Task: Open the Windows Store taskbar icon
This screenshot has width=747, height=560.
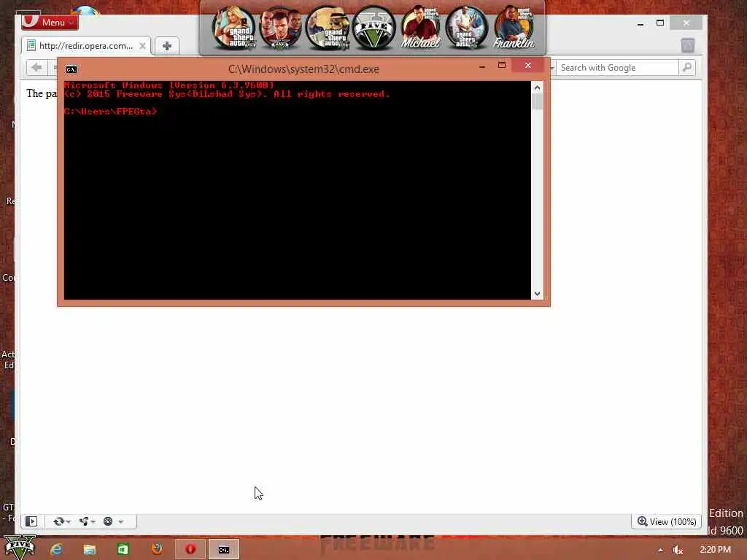Action: click(x=123, y=549)
